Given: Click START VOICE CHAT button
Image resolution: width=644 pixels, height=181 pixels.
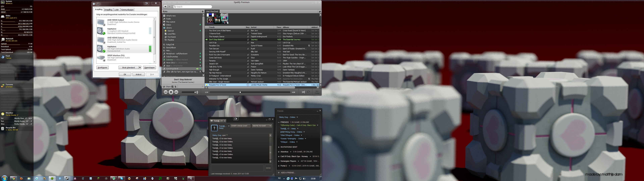Looking at the screenshot, I should tap(240, 126).
